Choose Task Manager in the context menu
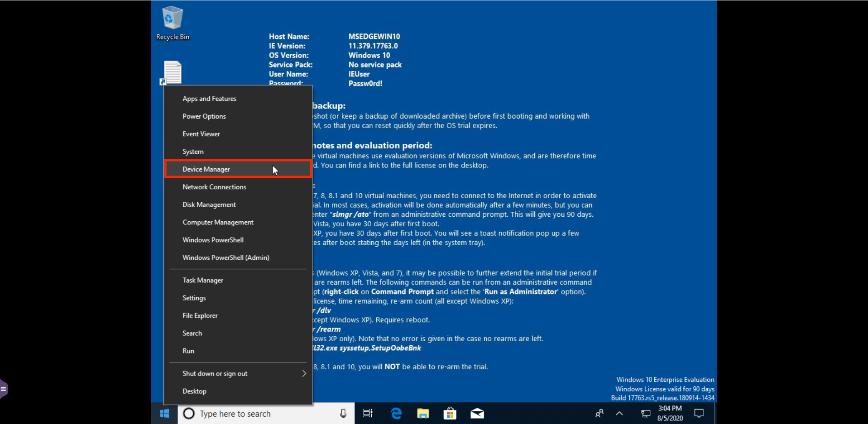 pos(203,280)
